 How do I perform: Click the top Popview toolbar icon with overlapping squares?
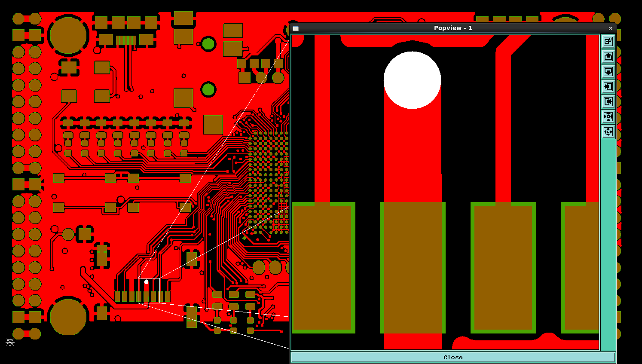point(608,41)
